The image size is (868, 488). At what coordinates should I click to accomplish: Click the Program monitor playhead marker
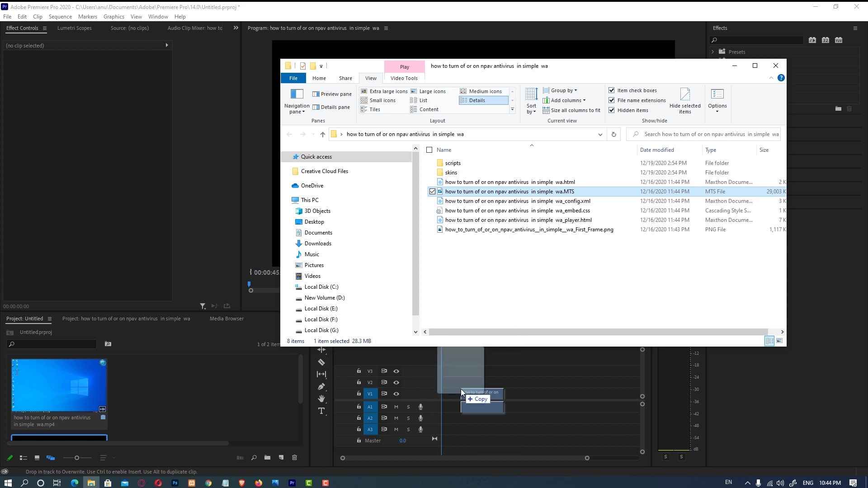[249, 284]
